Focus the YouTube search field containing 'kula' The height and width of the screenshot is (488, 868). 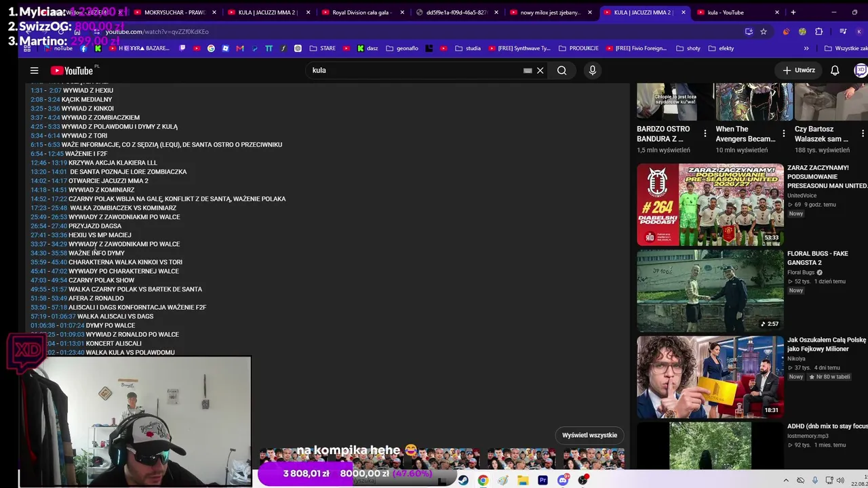(414, 70)
